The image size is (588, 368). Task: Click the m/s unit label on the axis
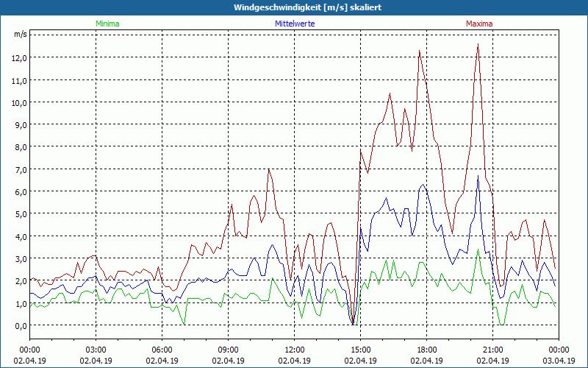coord(21,34)
